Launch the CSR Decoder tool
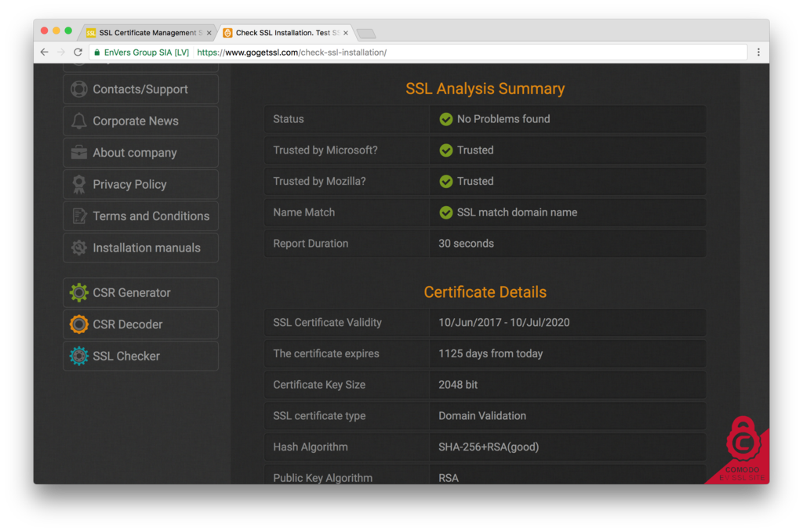Viewport: 803px width, 532px height. [141, 324]
